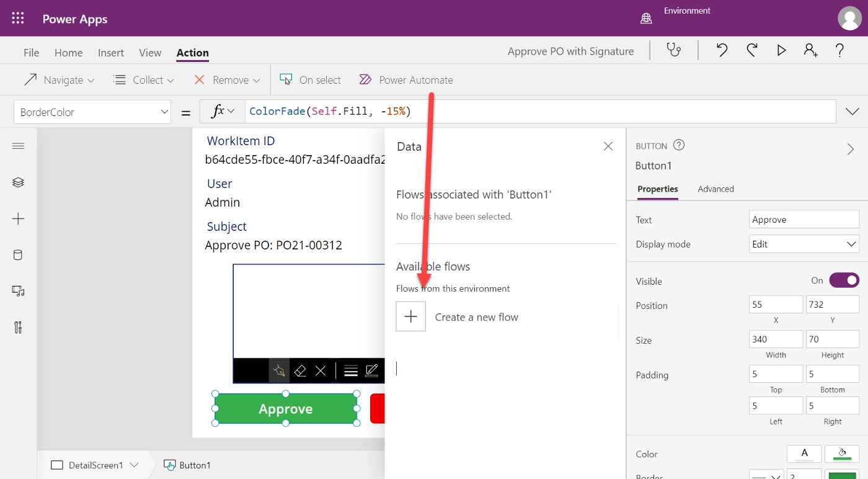Select the green Approve button on canvas
The image size is (868, 479).
pos(286,409)
